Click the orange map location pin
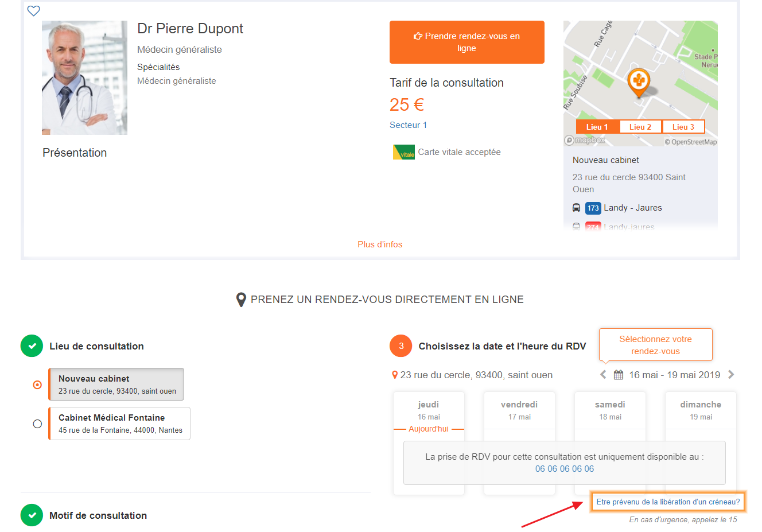Viewport: 762px width, 532px height. pos(639,81)
